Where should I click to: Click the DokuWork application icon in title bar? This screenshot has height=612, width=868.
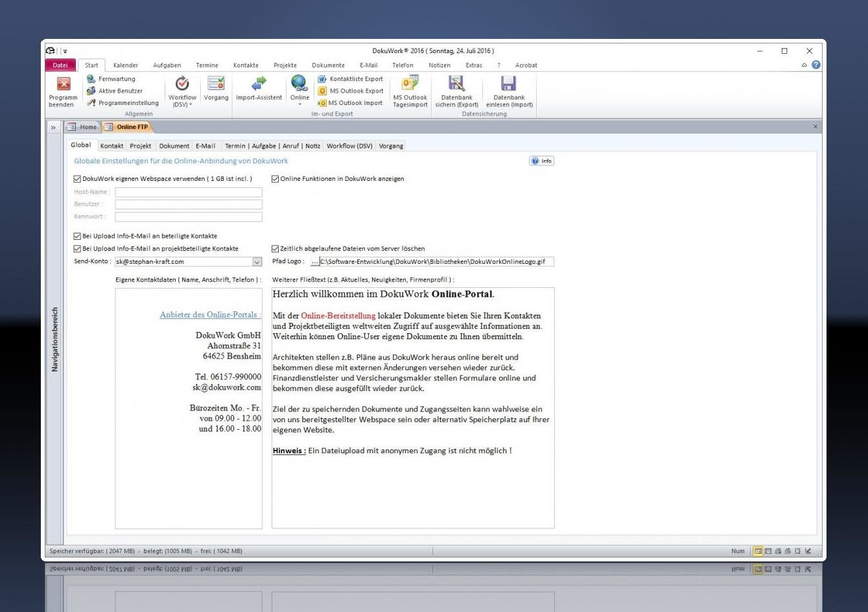[51, 51]
